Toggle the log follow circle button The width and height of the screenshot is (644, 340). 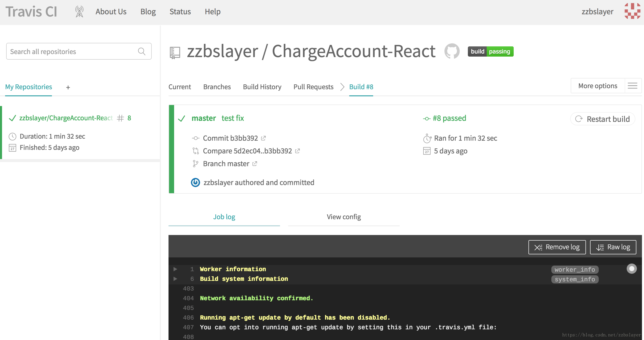point(632,269)
